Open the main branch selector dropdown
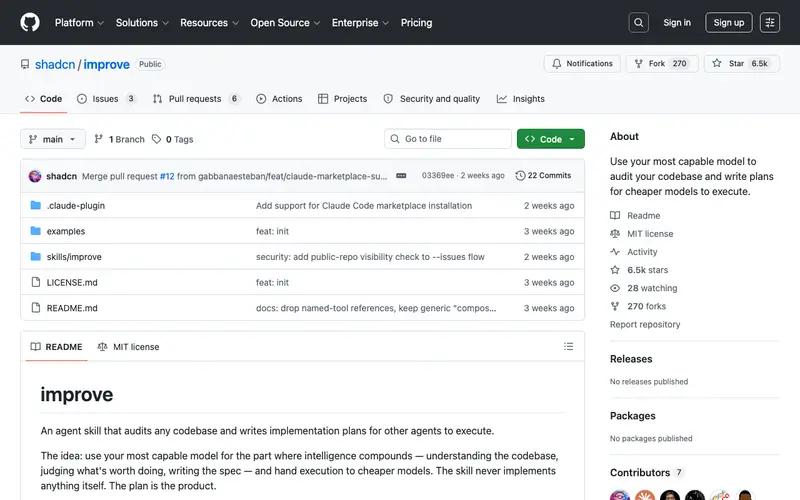 (x=53, y=139)
